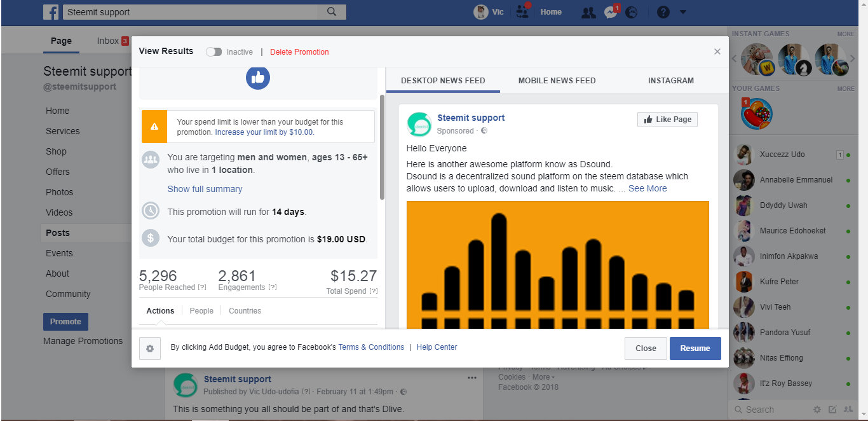Switch to Mobile News Feed preview
The width and height of the screenshot is (868, 421).
(x=557, y=81)
